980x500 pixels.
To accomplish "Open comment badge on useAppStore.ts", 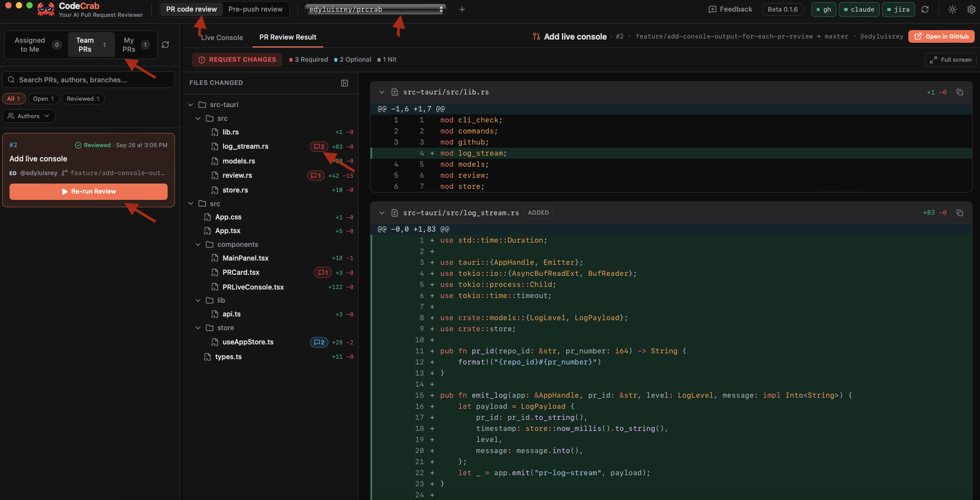I will click(x=319, y=342).
